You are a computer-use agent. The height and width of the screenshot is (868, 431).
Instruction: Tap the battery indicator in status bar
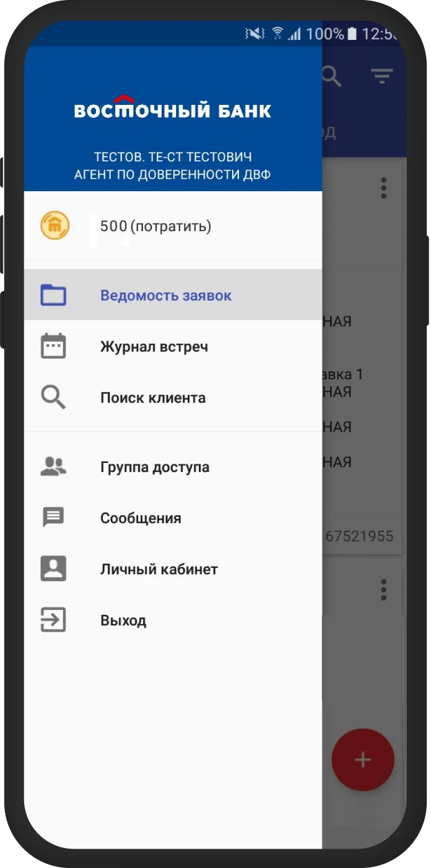(352, 33)
